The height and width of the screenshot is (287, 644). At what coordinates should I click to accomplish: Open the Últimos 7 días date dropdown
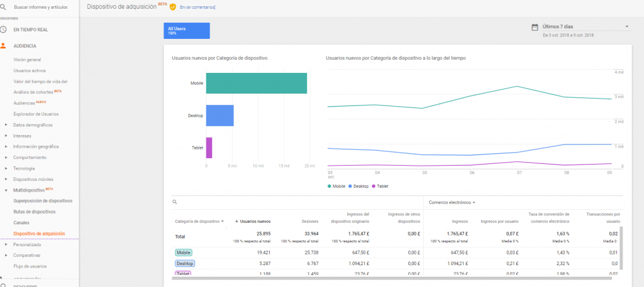pos(586,26)
